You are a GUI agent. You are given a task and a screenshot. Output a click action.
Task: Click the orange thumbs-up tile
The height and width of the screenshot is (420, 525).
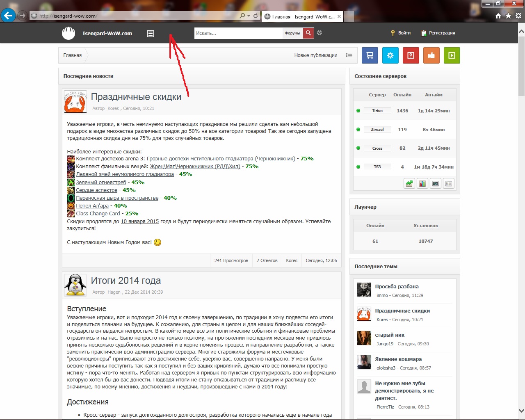pyautogui.click(x=431, y=55)
